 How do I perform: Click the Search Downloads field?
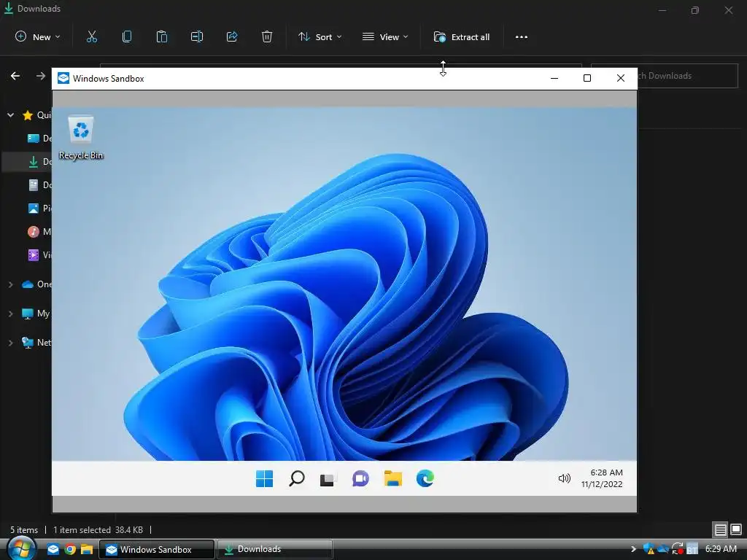tap(687, 76)
